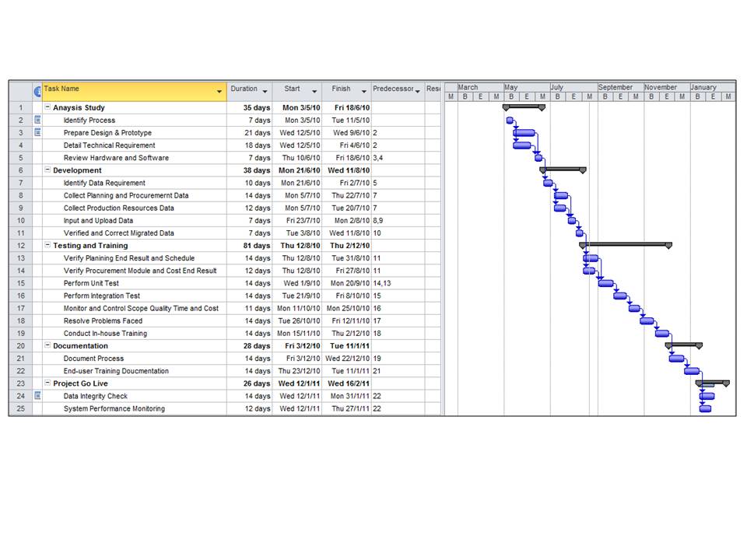Screen dimensions: 747x560
Task: Click row number 14 to select that task
Action: pos(19,270)
